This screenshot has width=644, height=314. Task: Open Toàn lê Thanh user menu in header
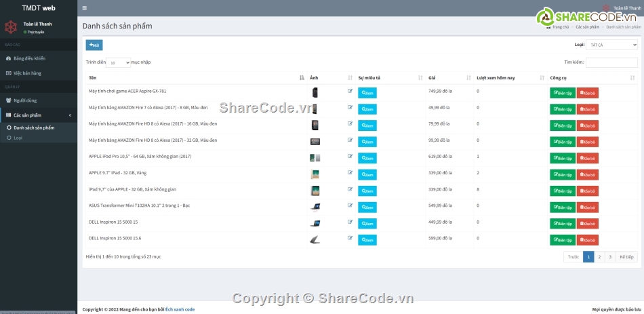pos(622,8)
